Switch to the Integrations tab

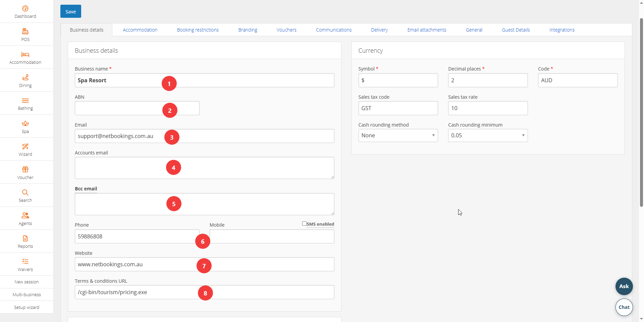[x=562, y=30]
